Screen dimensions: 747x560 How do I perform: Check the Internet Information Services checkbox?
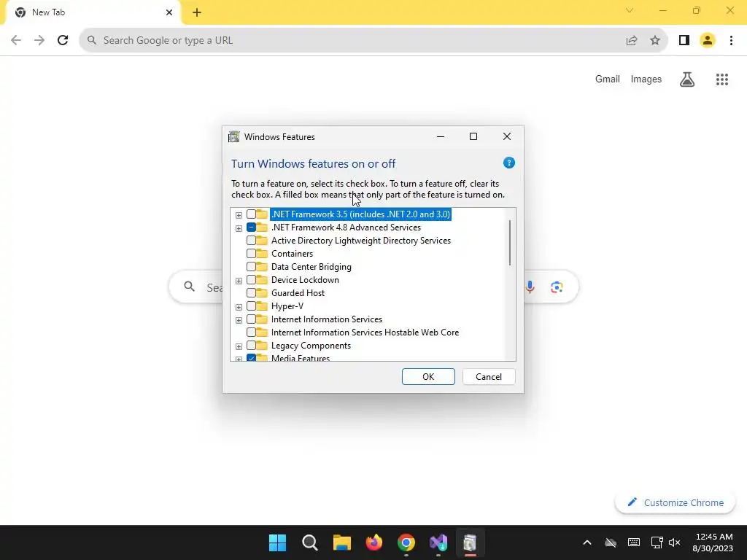point(251,319)
